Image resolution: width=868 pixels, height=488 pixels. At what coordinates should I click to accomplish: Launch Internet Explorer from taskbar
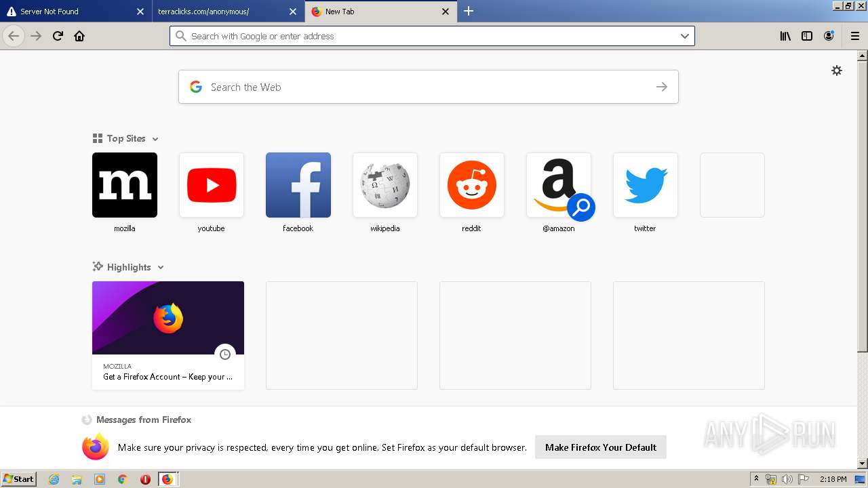pos(54,479)
